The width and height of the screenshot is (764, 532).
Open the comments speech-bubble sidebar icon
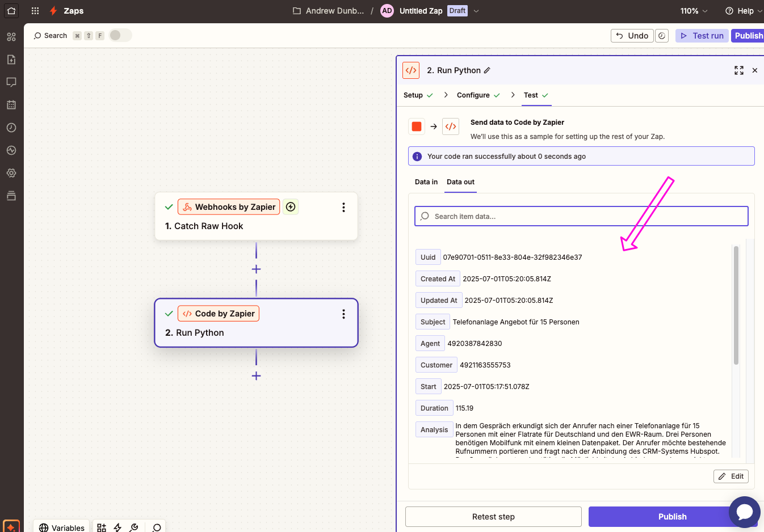click(11, 82)
